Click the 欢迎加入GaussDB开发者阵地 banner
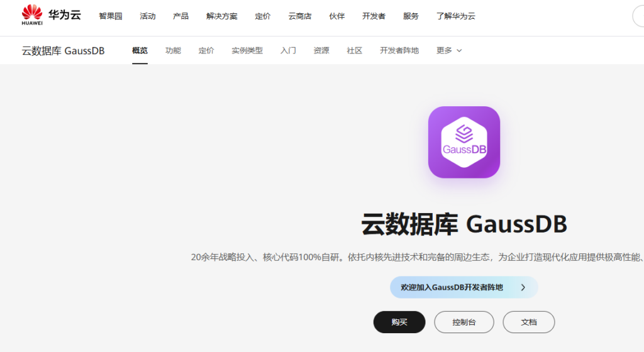Image resolution: width=644 pixels, height=352 pixels. tap(464, 287)
